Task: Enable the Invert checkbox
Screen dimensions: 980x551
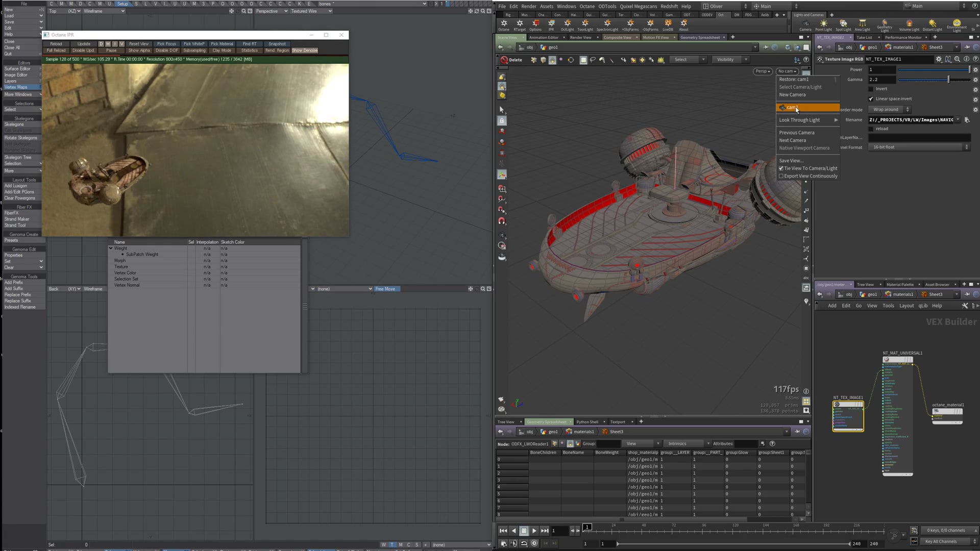Action: pos(871,89)
